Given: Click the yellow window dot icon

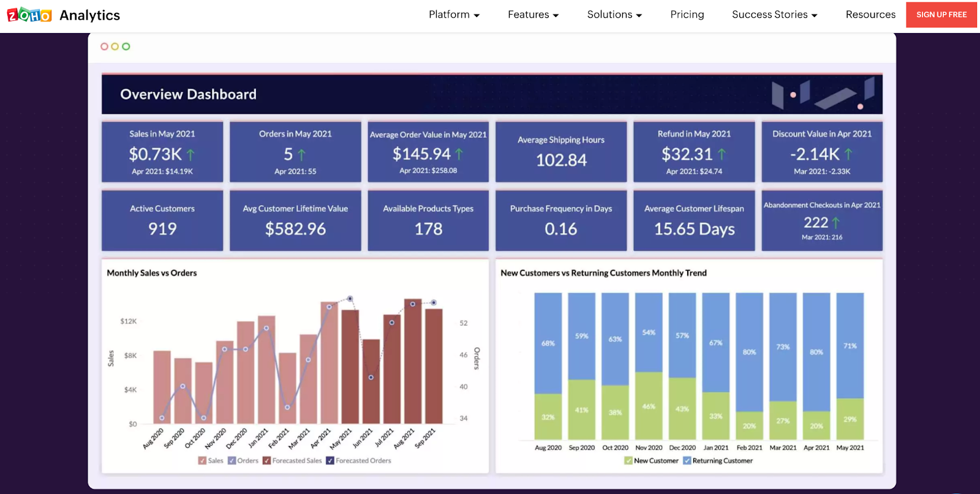Looking at the screenshot, I should point(115,47).
